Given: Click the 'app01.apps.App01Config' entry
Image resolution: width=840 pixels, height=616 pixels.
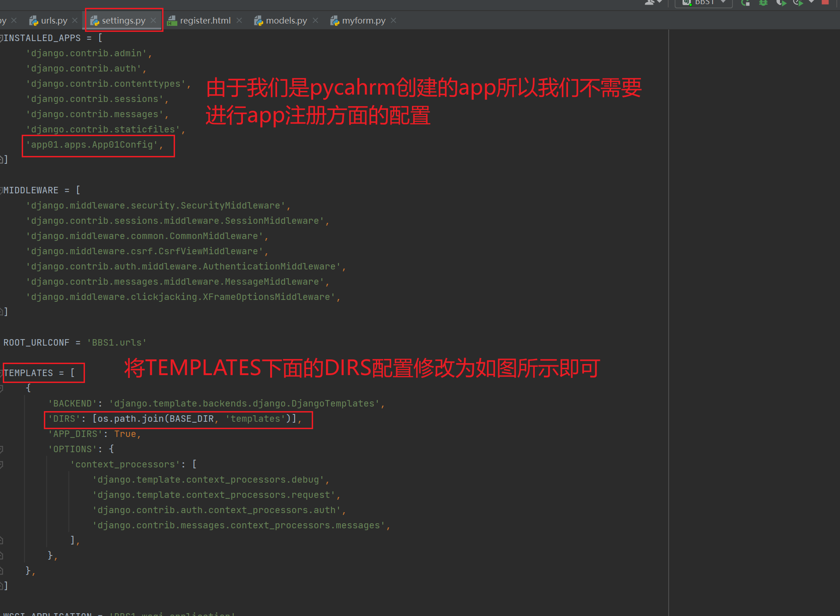Looking at the screenshot, I should 94,144.
